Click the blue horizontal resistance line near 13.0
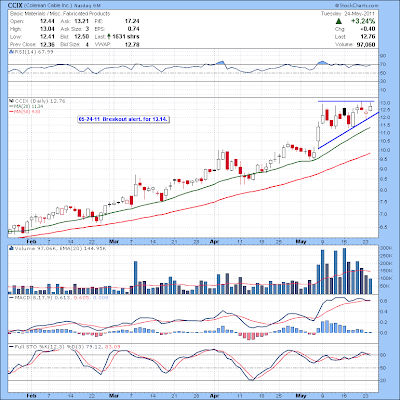The image size is (400, 400). [346, 101]
